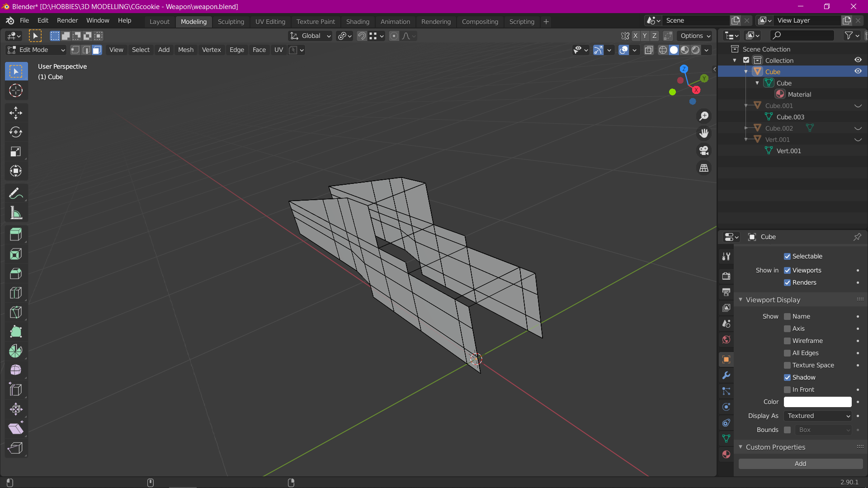Click the outliner search field
Image resolution: width=868 pixels, height=488 pixels.
(802, 36)
